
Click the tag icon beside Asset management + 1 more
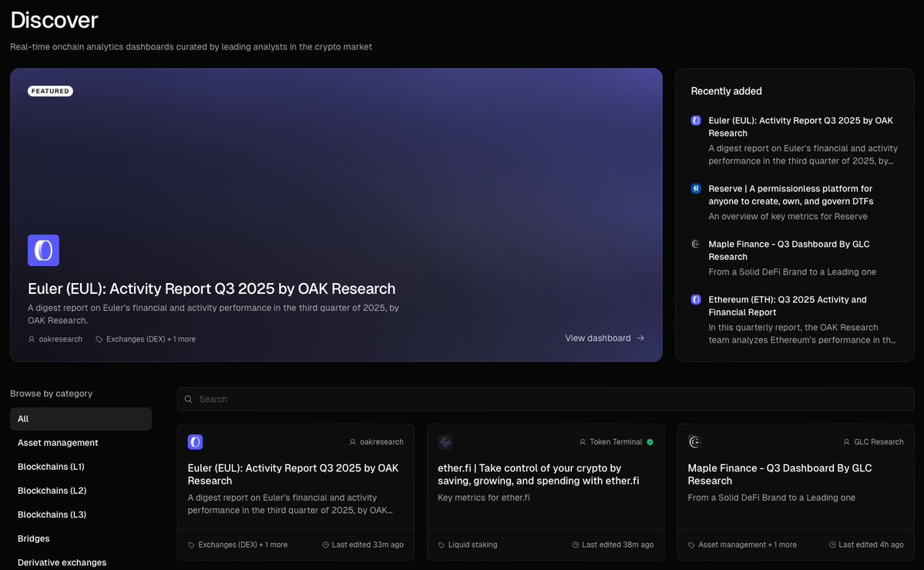tap(691, 545)
